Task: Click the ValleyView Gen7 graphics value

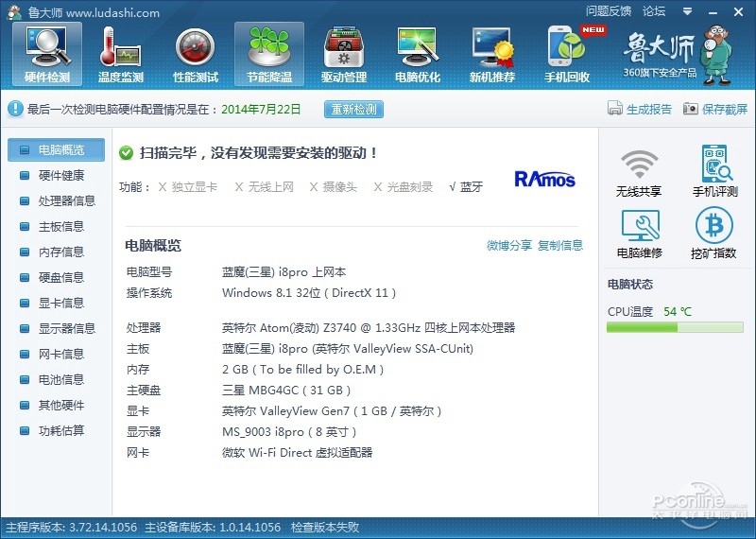Action: coord(332,411)
